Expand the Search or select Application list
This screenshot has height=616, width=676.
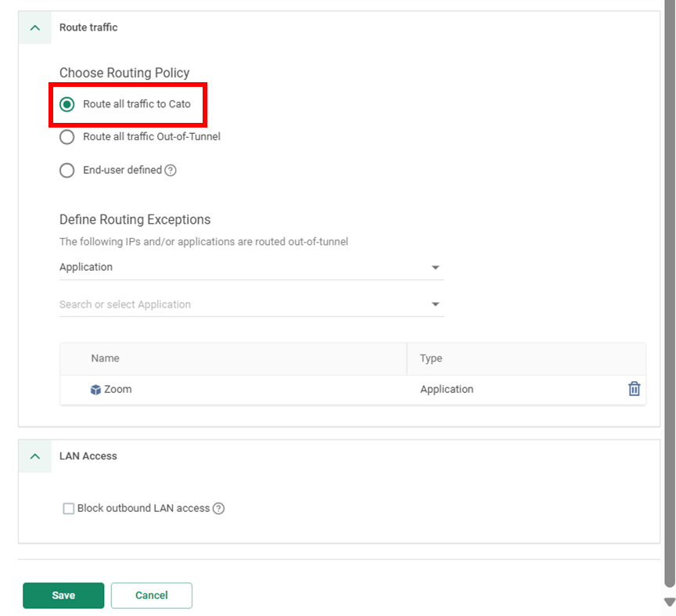pyautogui.click(x=435, y=304)
